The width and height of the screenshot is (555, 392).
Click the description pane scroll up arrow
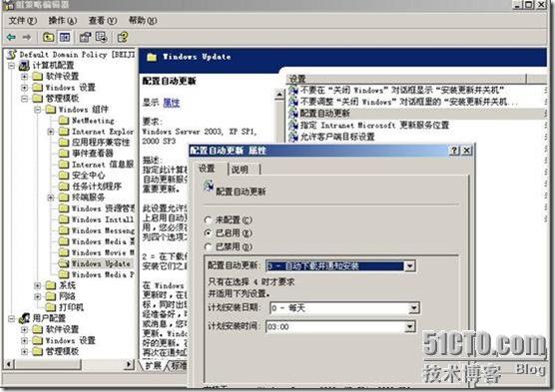point(278,94)
